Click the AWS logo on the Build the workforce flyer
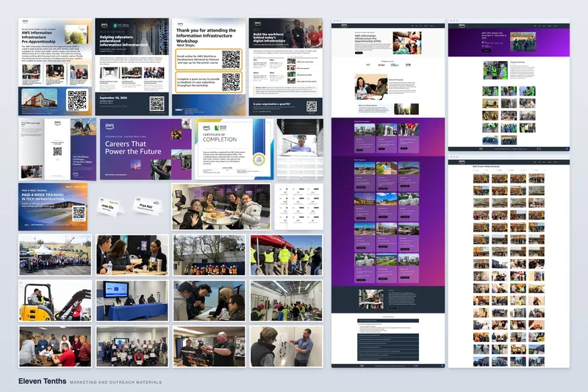The image size is (588, 392). (258, 23)
